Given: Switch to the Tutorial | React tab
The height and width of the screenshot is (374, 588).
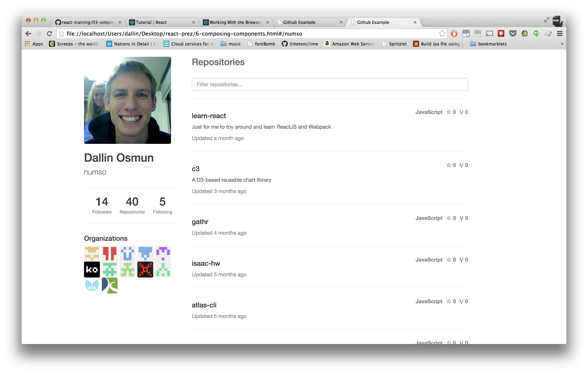Looking at the screenshot, I should (x=151, y=22).
